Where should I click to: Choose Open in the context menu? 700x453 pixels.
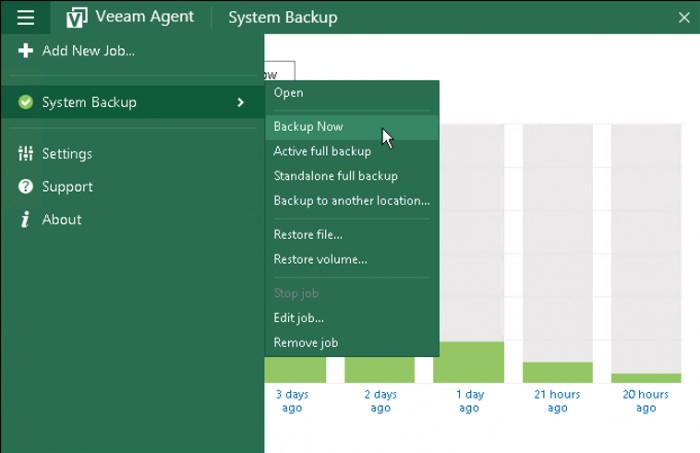[x=352, y=93]
